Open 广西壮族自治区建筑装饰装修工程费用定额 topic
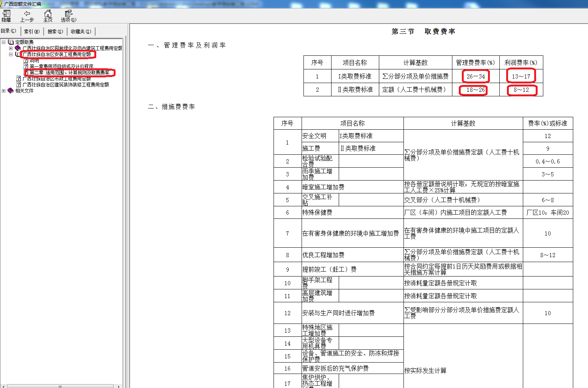 tap(66, 85)
